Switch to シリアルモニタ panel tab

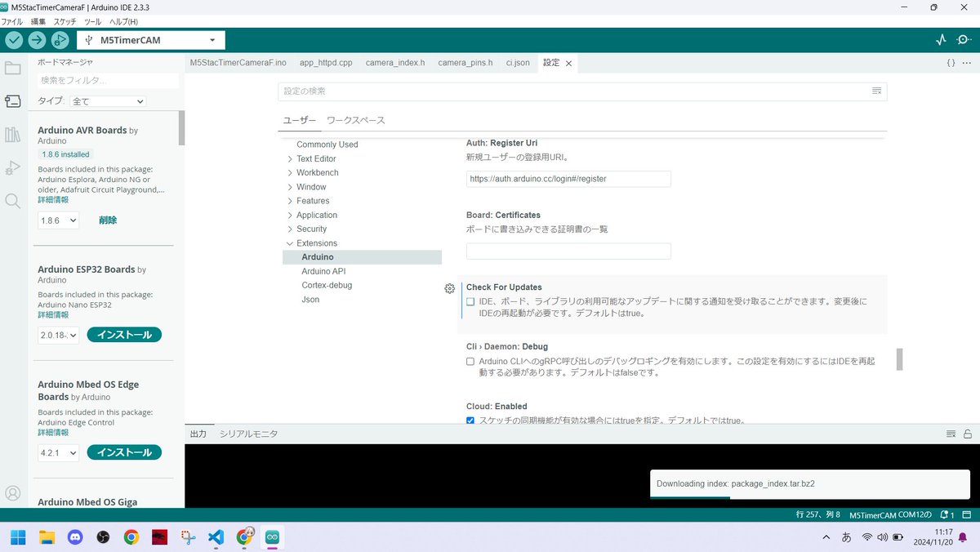pos(248,434)
